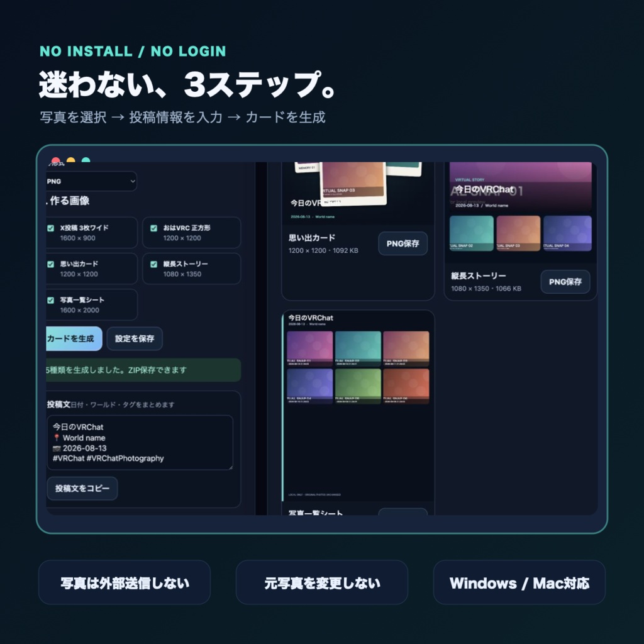The image size is (644, 644).
Task: Click the NO INSTALL / NO LOGIN label
Action: pyautogui.click(x=133, y=52)
